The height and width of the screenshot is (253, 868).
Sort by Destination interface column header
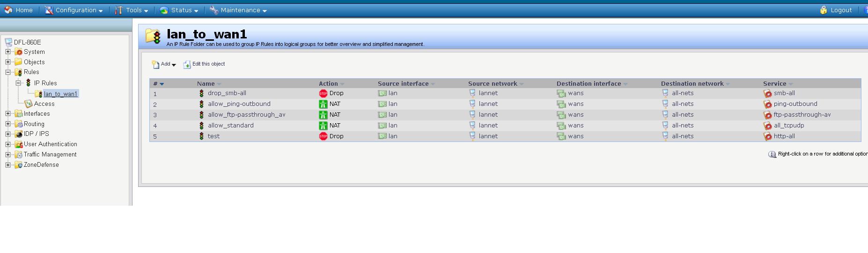tap(592, 84)
